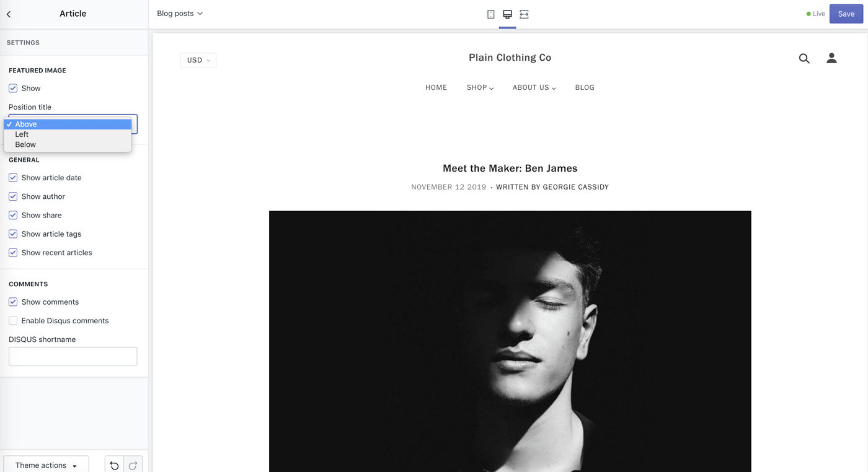This screenshot has width=868, height=472.
Task: Open the store search magnifier icon
Action: [804, 59]
